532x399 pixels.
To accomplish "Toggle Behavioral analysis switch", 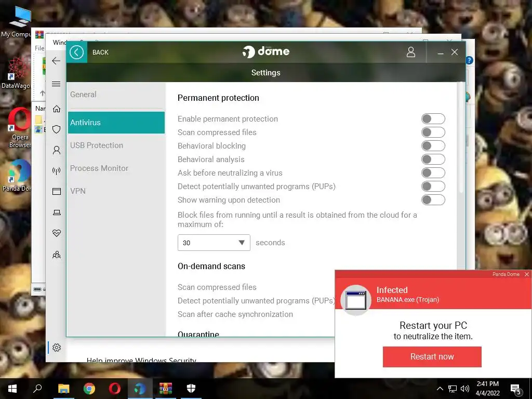I will pos(433,159).
